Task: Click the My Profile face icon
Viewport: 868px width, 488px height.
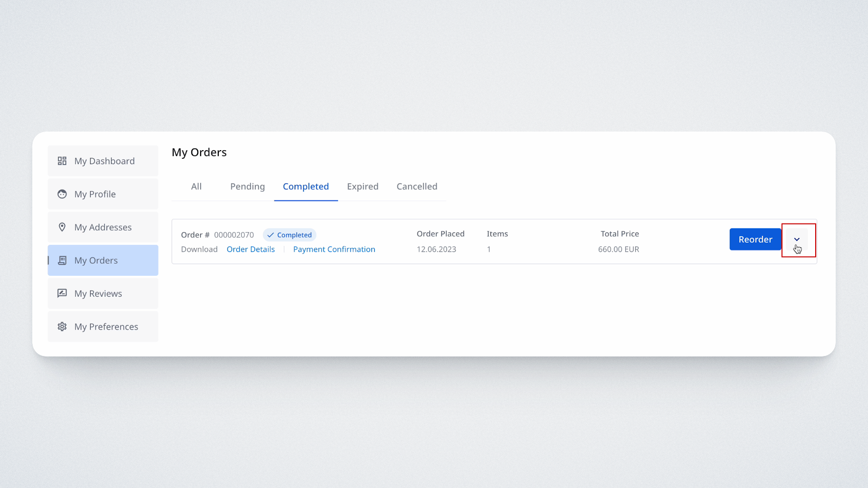Action: pos(62,194)
